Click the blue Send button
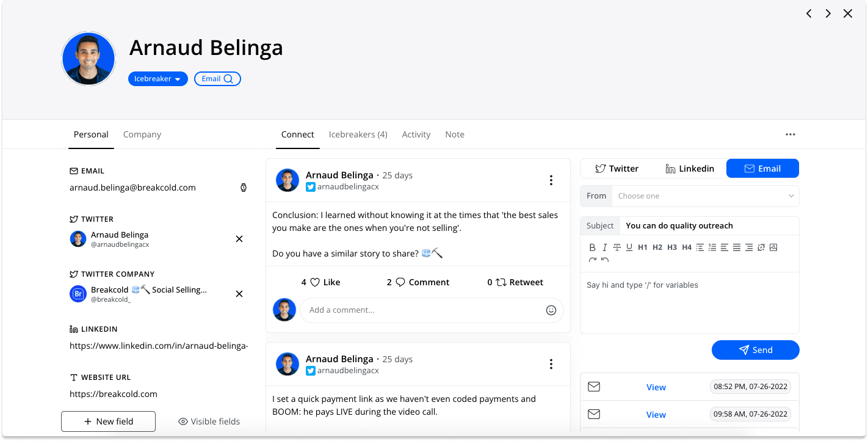This screenshot has height=441, width=868. [755, 350]
